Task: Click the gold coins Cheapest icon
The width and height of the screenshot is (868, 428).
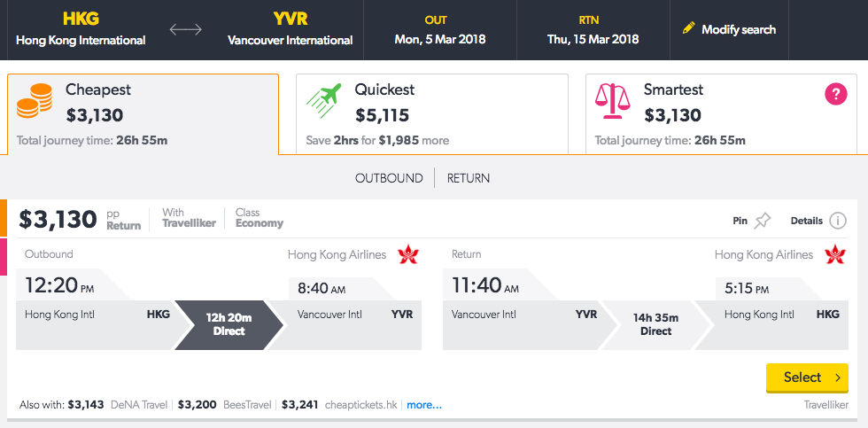Action: pos(35,101)
